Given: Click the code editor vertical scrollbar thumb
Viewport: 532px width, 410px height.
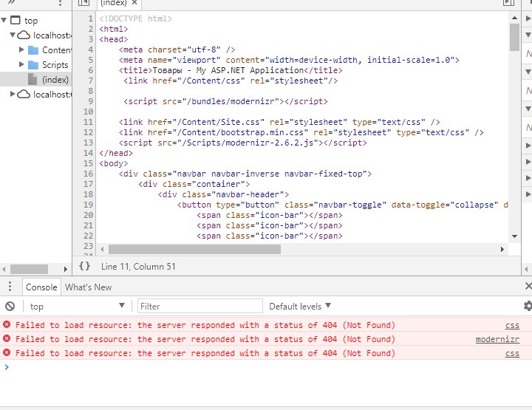Looking at the screenshot, I should pos(514,37).
